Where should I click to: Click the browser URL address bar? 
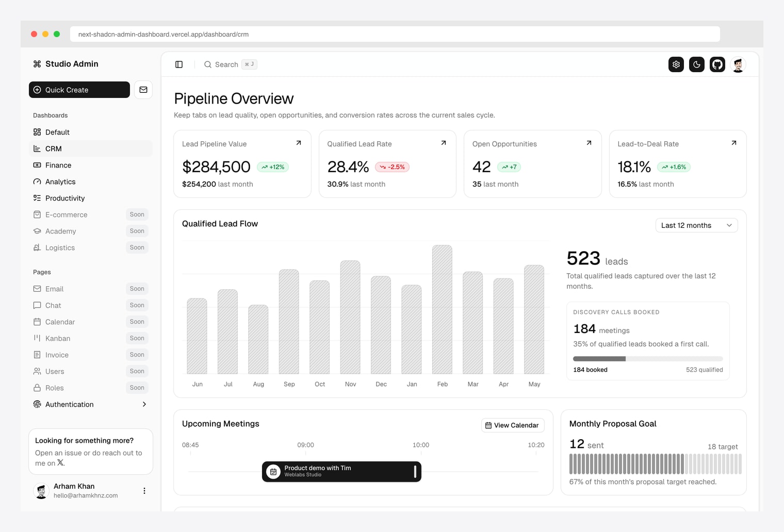point(395,34)
